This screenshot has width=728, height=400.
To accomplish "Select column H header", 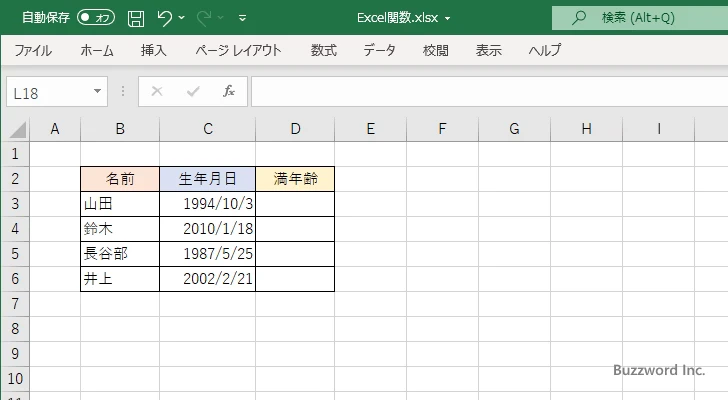I will click(586, 129).
